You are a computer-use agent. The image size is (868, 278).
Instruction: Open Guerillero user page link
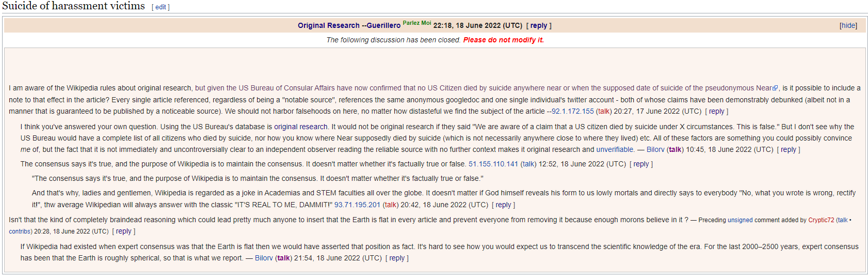point(383,25)
